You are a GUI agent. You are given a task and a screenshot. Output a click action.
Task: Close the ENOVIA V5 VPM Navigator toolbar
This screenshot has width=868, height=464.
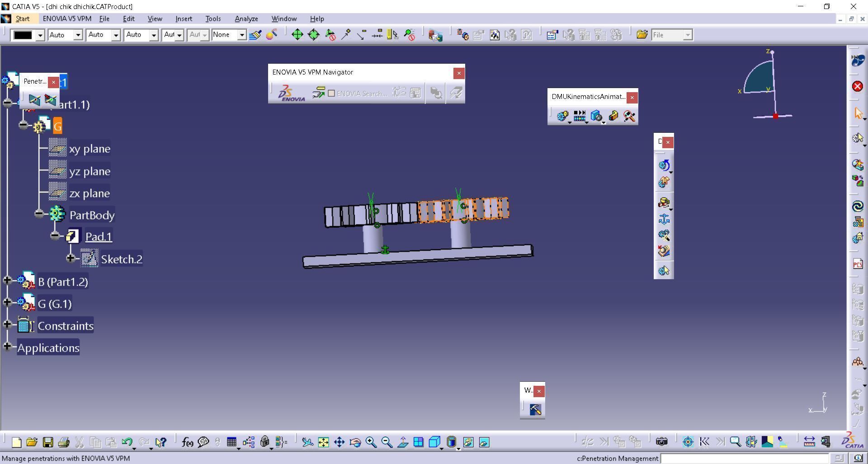pos(459,73)
